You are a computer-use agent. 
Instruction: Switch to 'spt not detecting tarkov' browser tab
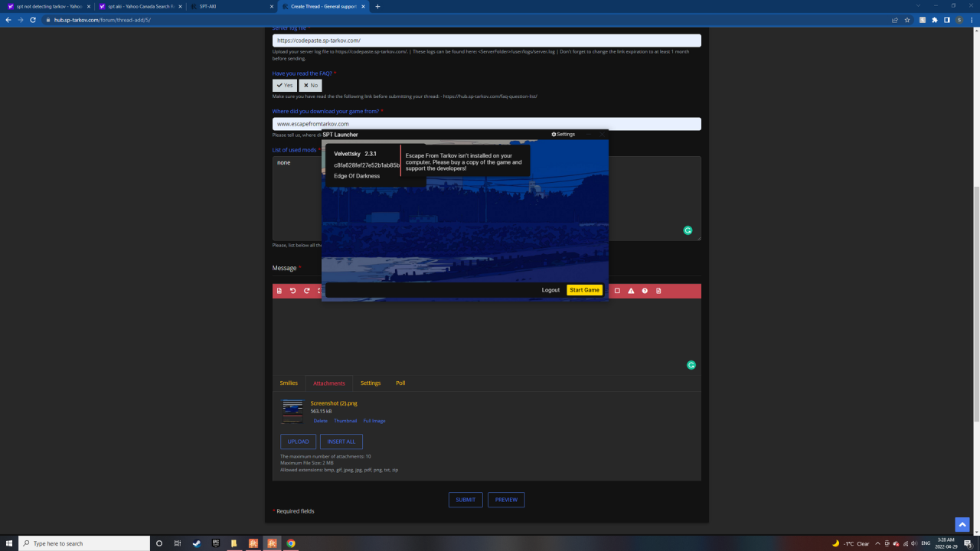[48, 6]
